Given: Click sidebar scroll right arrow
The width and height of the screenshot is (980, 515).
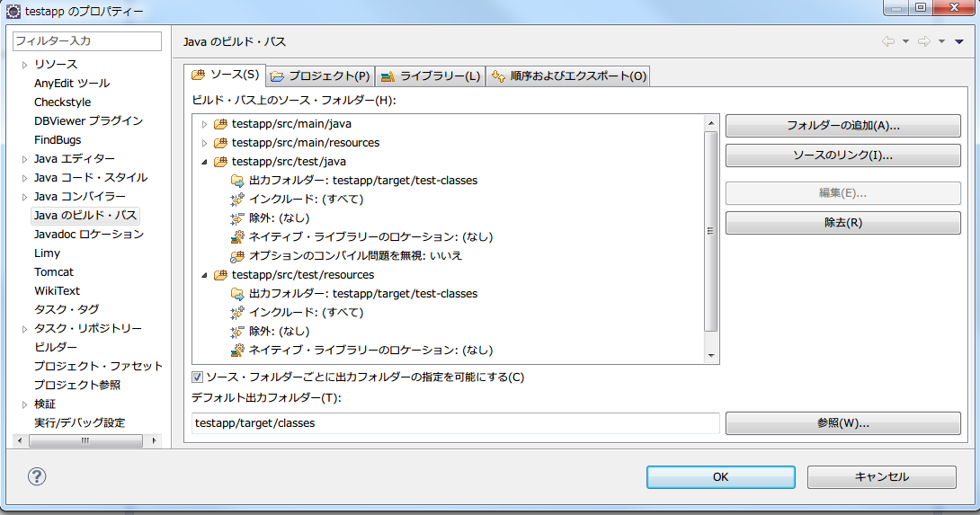Looking at the screenshot, I should pyautogui.click(x=155, y=440).
